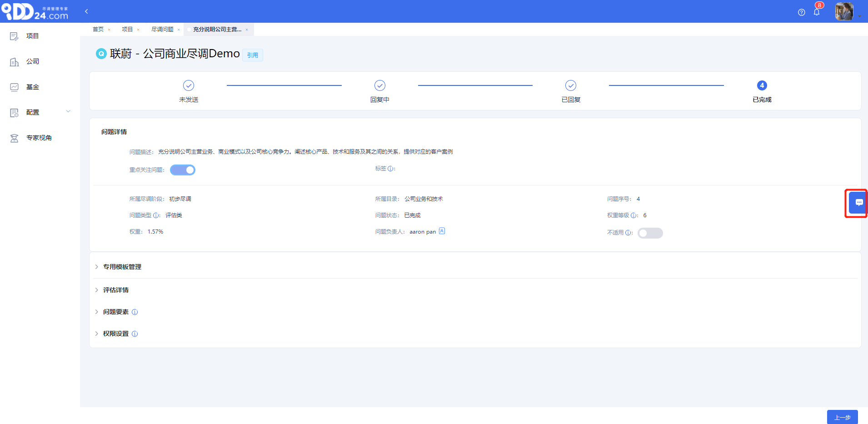The height and width of the screenshot is (424, 868).
Task: Click the DD24.com logo
Action: [x=35, y=11]
